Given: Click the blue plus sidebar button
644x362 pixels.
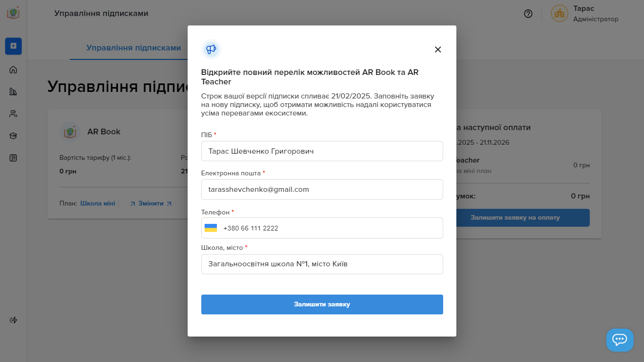Looking at the screenshot, I should 13,46.
